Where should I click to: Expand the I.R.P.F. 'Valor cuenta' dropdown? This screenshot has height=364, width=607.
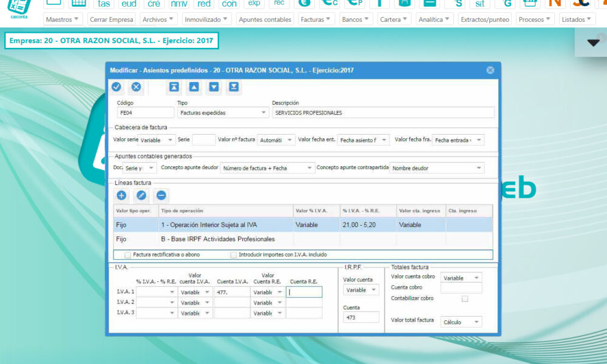click(x=361, y=290)
